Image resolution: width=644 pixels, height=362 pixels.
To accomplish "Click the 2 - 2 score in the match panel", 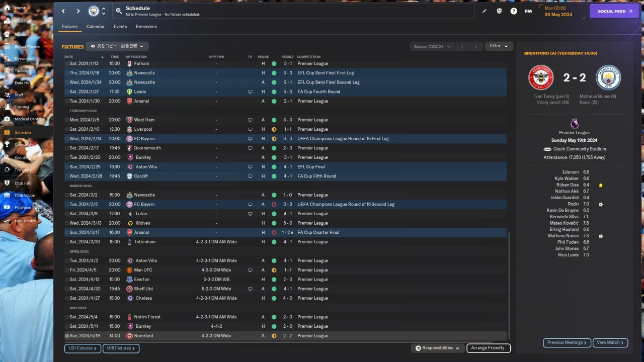I will [x=575, y=77].
